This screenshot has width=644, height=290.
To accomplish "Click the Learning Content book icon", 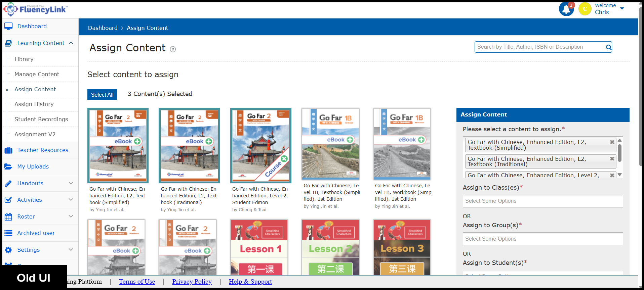I will (8, 43).
